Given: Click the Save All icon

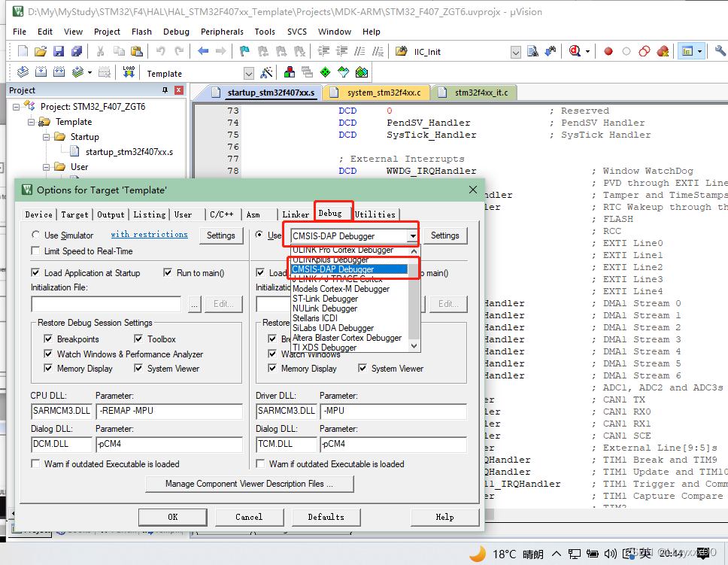Looking at the screenshot, I should click(77, 51).
